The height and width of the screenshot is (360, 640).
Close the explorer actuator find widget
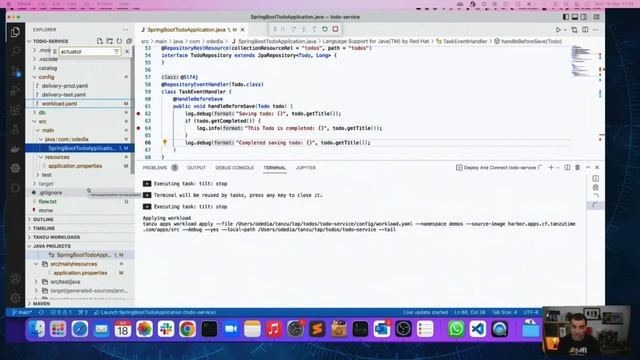point(127,51)
